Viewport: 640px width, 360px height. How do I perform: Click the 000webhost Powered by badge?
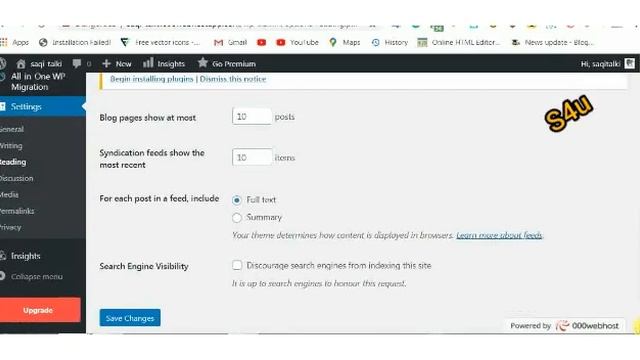(x=564, y=326)
